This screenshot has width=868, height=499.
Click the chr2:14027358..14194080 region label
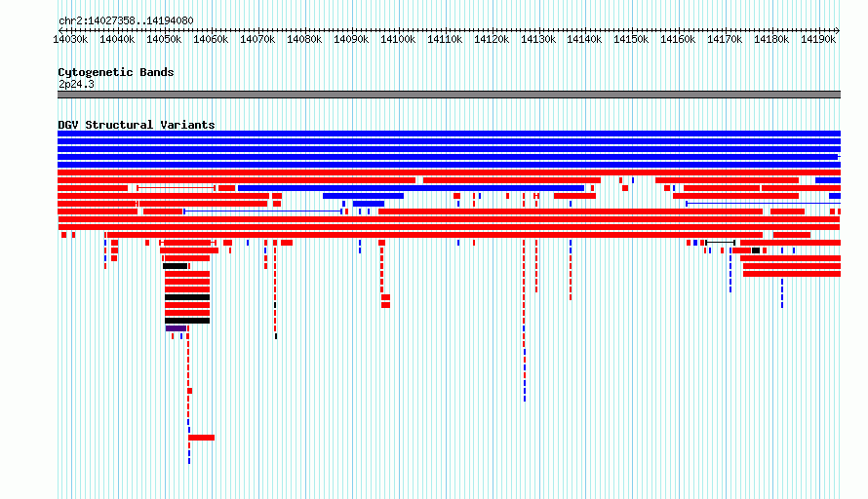[x=126, y=20]
